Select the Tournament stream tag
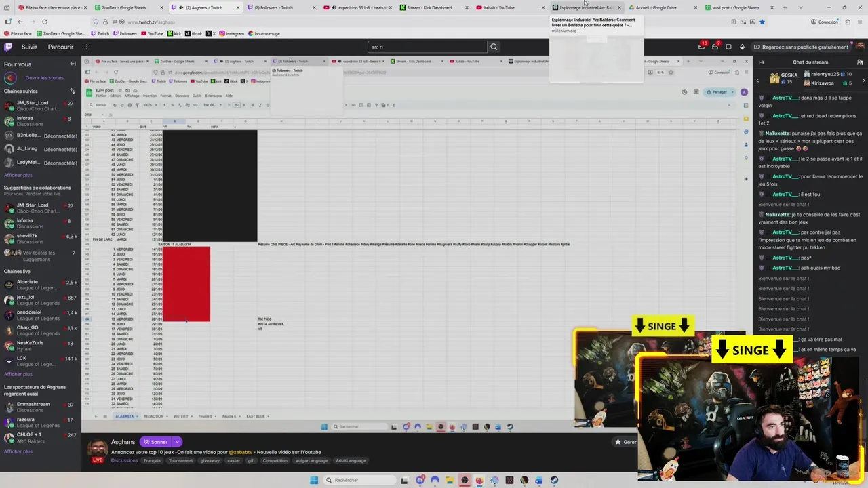Viewport: 868px width, 488px height. pyautogui.click(x=180, y=460)
